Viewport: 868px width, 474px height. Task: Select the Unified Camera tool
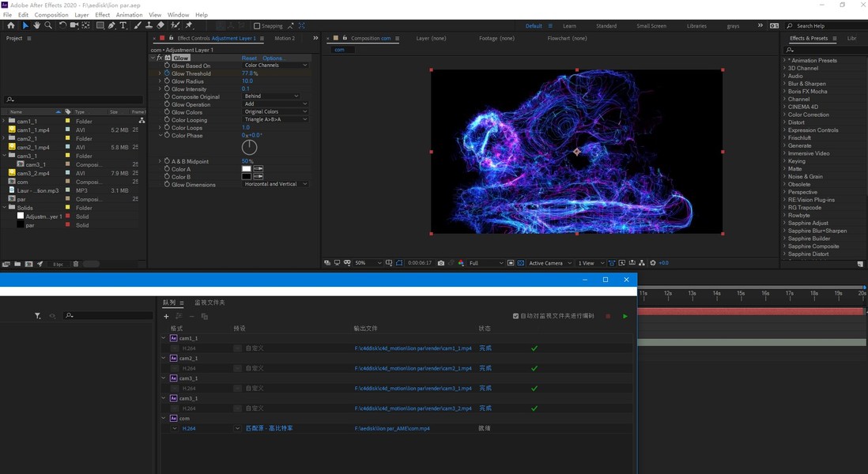coord(74,25)
